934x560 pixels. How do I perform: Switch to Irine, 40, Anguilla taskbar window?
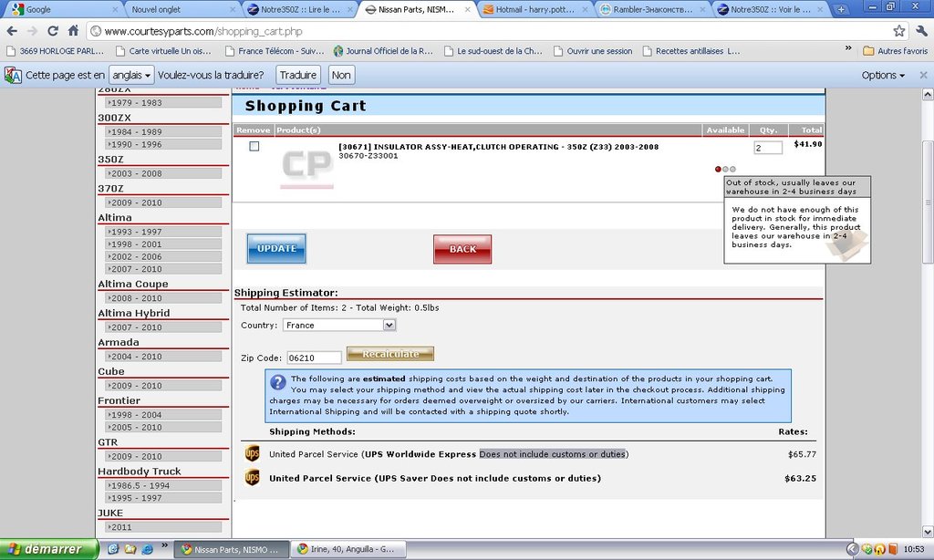coord(348,549)
